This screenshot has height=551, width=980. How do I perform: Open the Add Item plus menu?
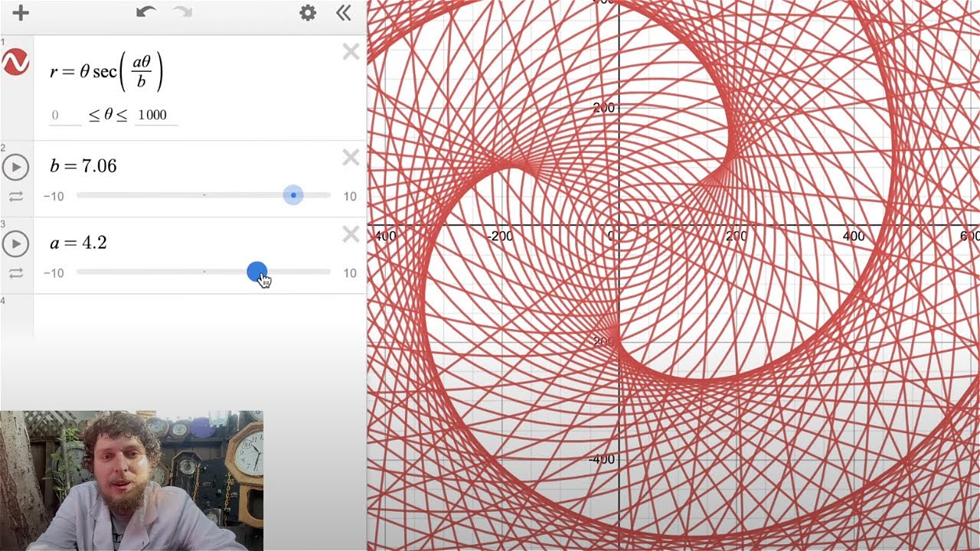pos(21,13)
